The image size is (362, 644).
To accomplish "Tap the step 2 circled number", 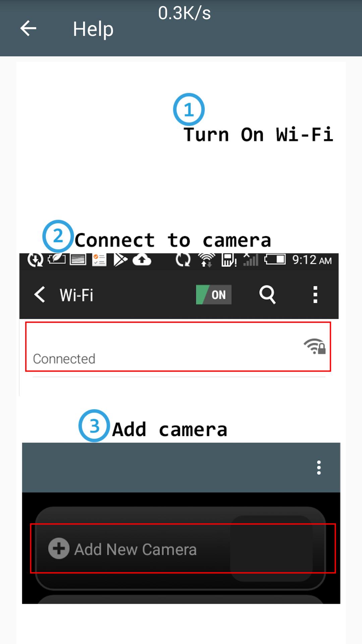I will pos(58,236).
